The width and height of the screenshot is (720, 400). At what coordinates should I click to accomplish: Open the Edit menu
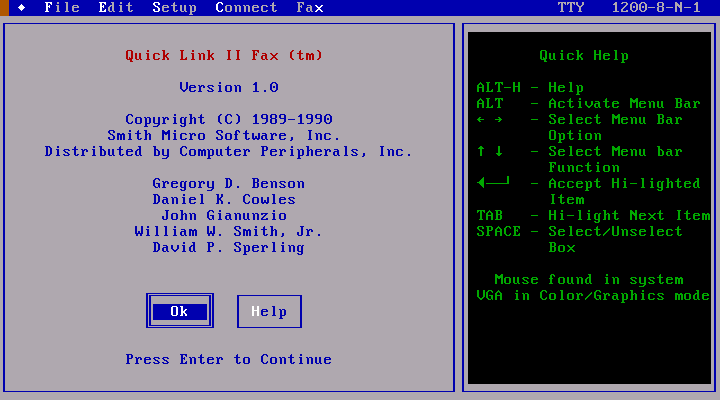click(x=116, y=7)
